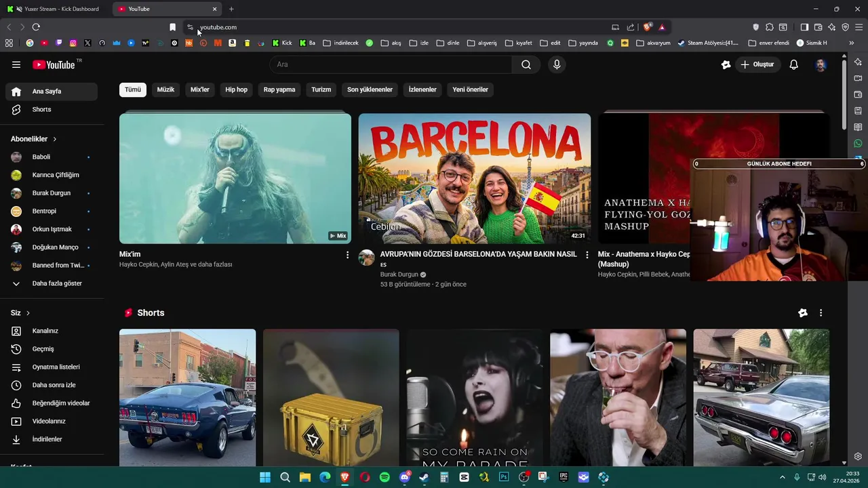
Task: Open Kanalınız in sidebar
Action: (52, 331)
